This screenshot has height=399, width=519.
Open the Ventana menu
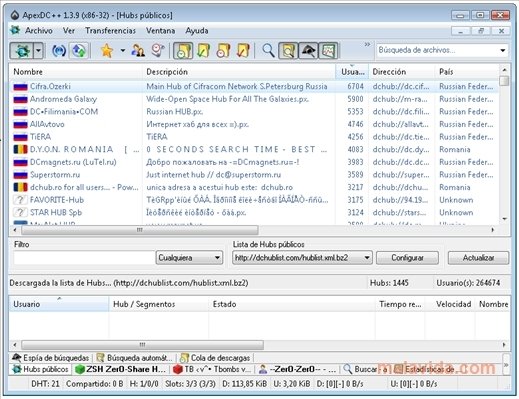pos(160,31)
